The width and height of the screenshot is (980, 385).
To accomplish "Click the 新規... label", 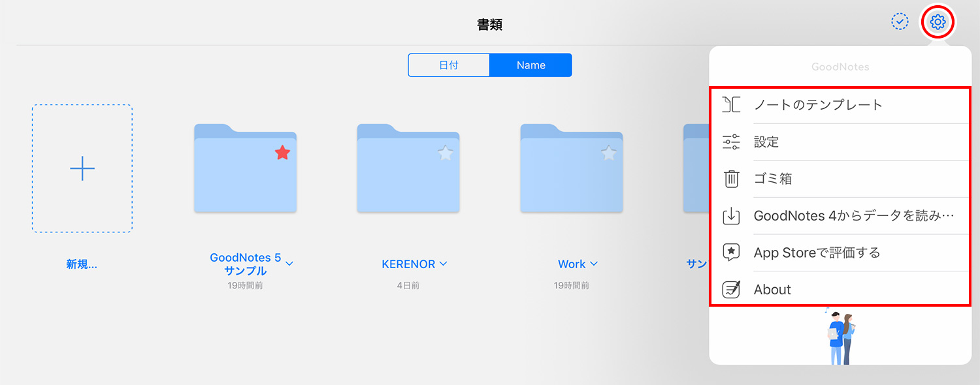I will 82,264.
